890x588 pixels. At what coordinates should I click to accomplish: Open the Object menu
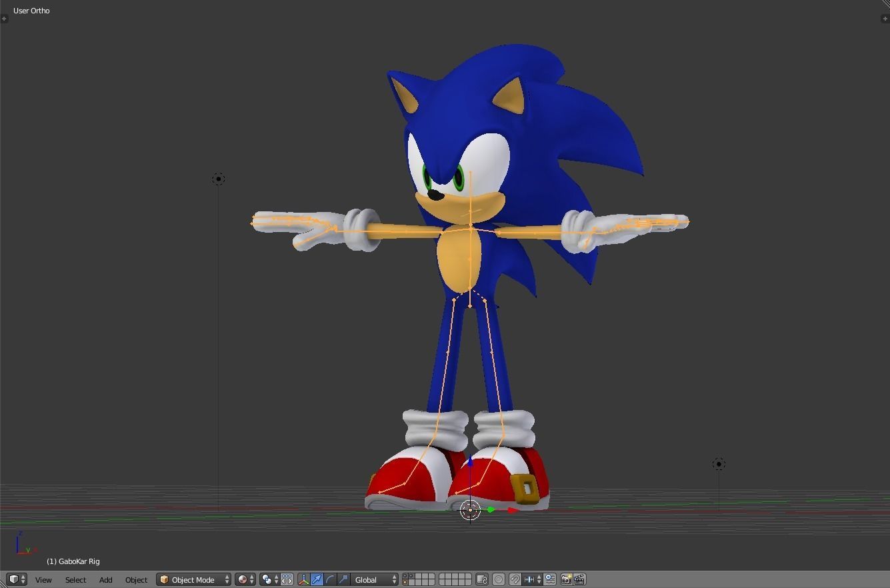coord(136,580)
